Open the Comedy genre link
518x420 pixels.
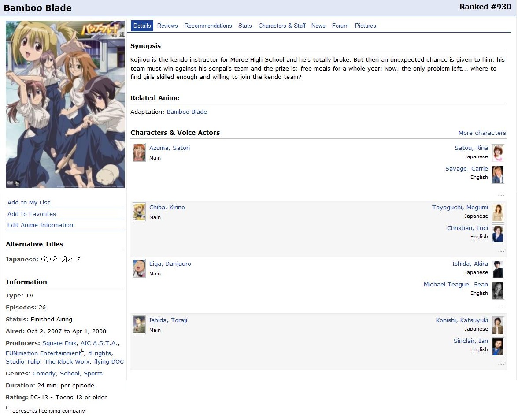pyautogui.click(x=44, y=373)
